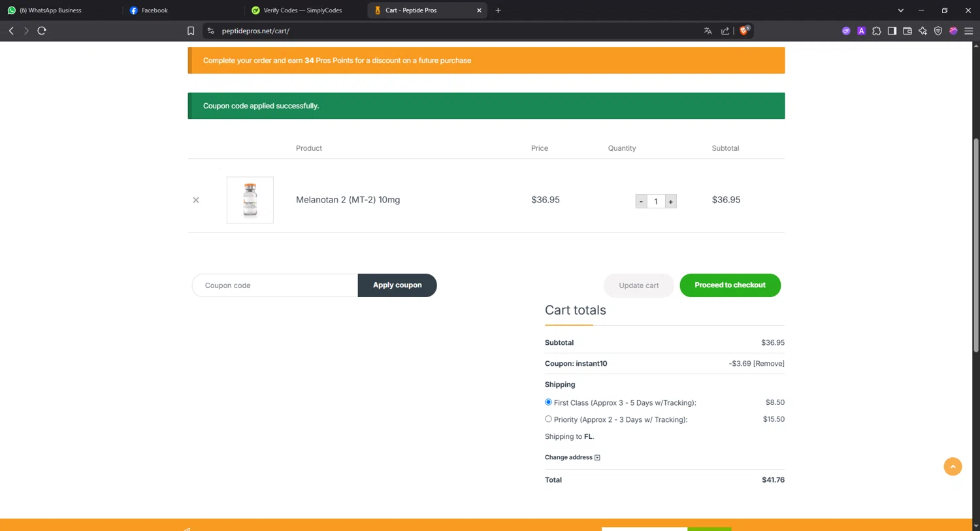Screen dimensions: 980x531
Task: Click the Priority shipping price $15.50
Action: tap(774, 419)
